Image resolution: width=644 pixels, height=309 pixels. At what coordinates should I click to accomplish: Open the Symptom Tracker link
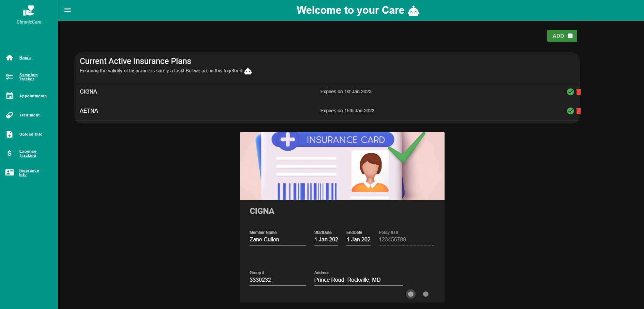(28, 77)
